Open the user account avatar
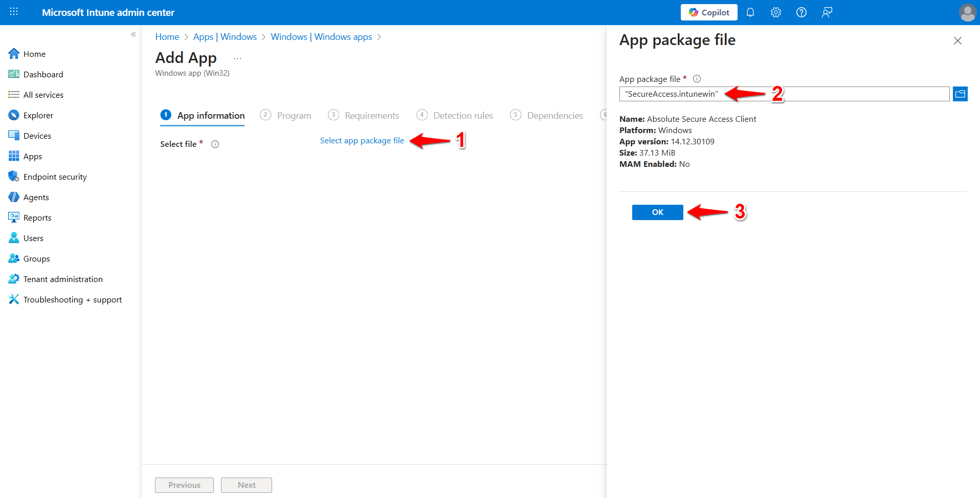 [967, 12]
